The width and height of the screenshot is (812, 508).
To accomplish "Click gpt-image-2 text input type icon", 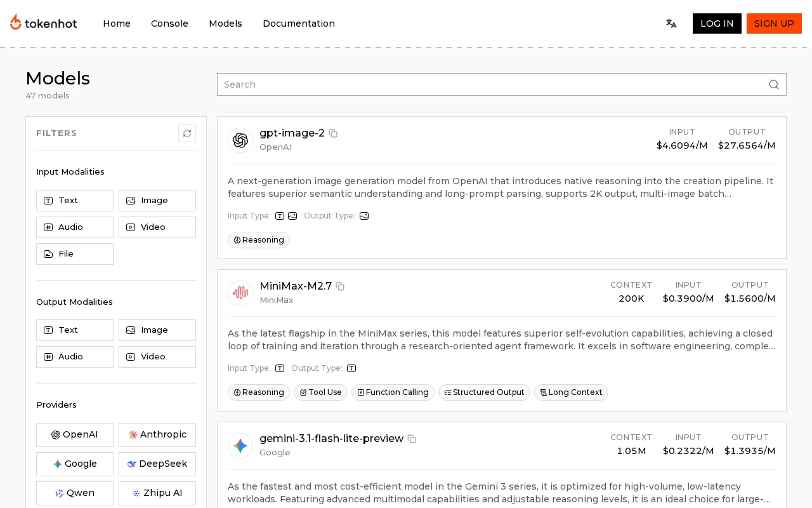I will point(280,216).
